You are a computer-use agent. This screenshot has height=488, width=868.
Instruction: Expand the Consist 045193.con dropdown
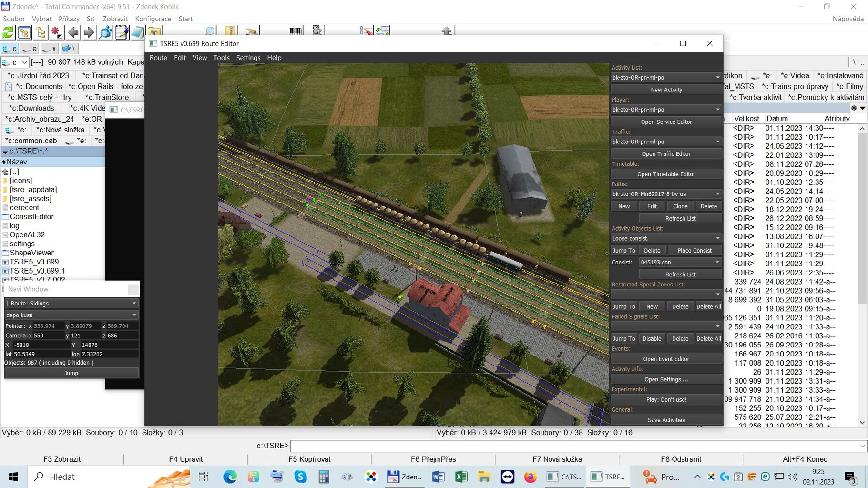coord(680,262)
